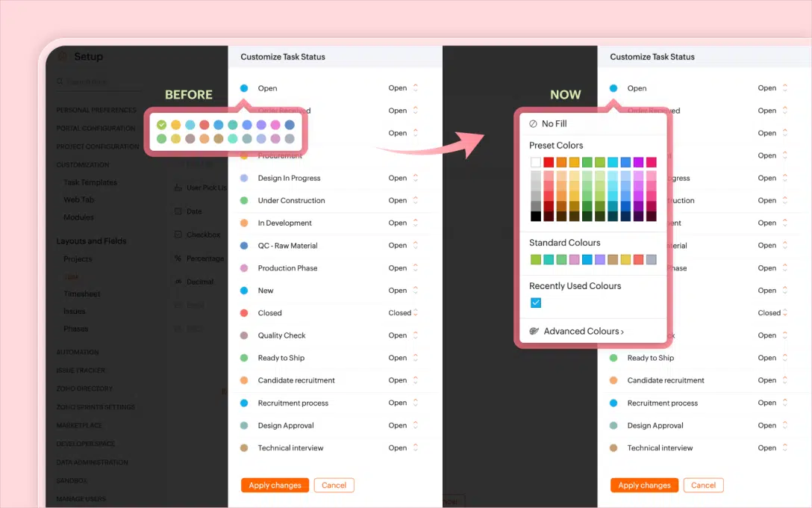Click the Advanced Colours palette icon
This screenshot has height=508, width=812.
coord(534,331)
